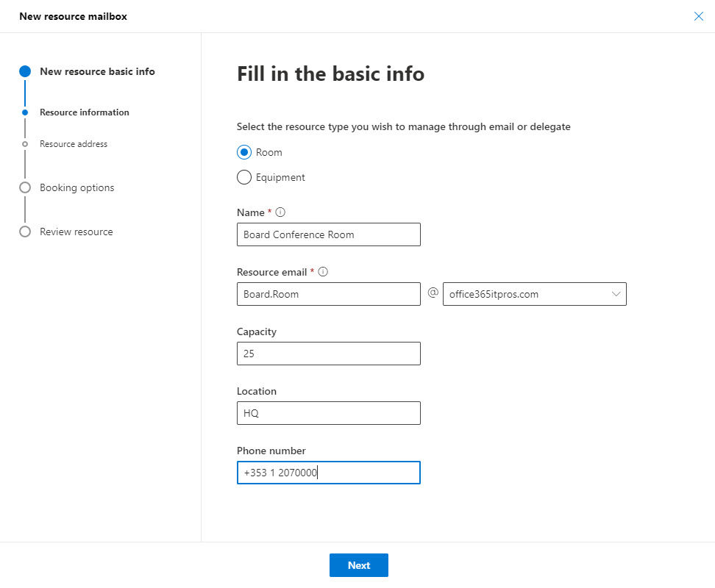The image size is (715, 588).
Task: Click the Next button
Action: point(358,565)
